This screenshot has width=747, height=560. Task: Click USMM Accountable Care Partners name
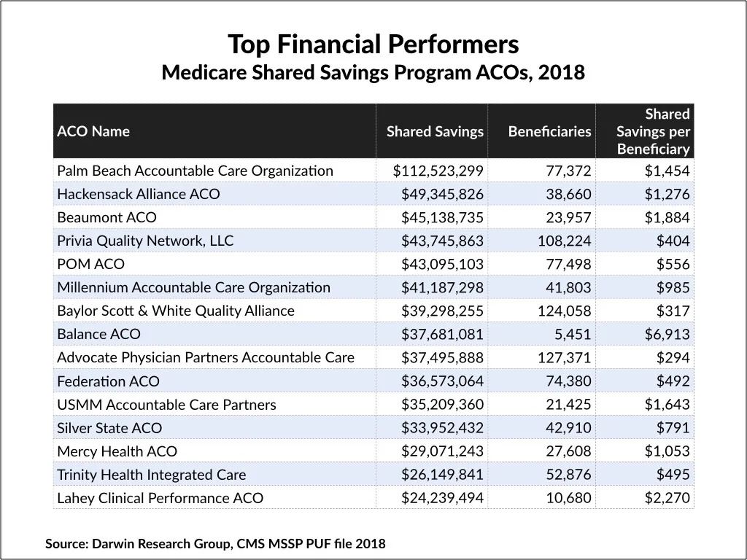167,405
